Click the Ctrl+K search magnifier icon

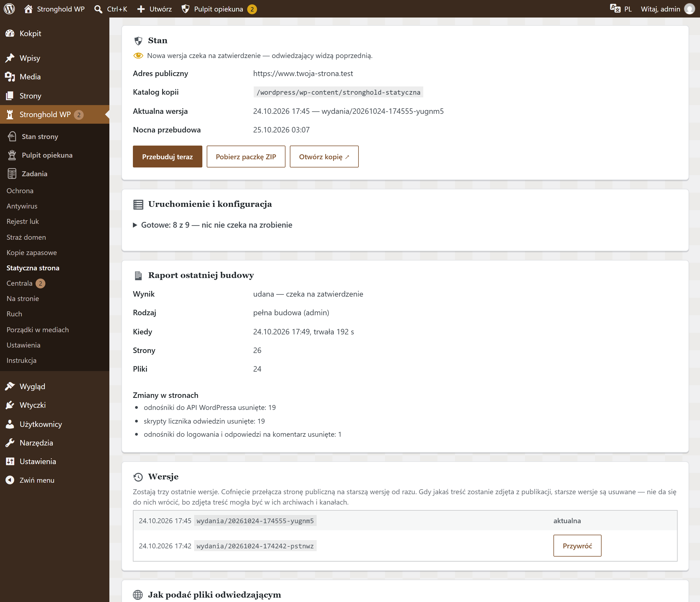[x=98, y=9]
